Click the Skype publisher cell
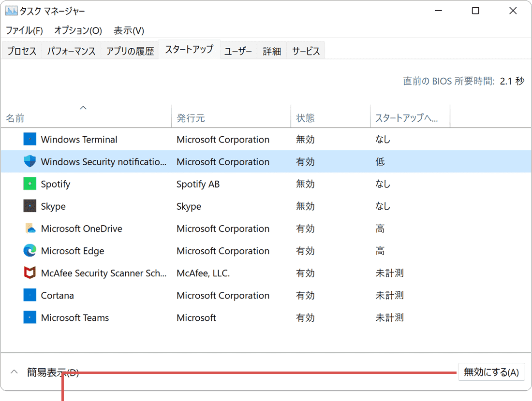 (189, 206)
